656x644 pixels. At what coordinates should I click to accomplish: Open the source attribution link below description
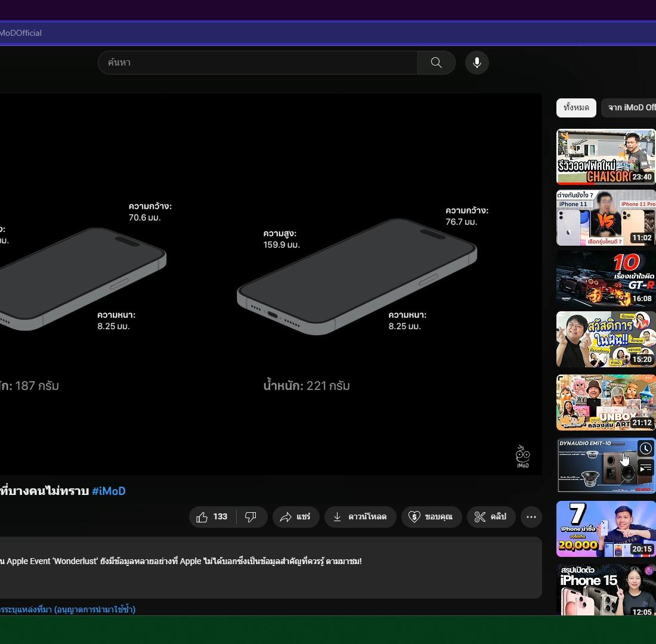(x=68, y=609)
